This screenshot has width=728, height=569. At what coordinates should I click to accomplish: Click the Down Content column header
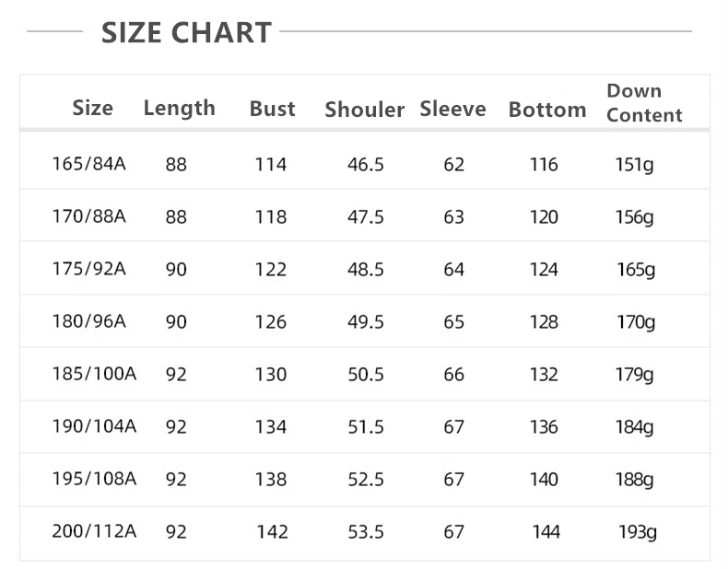[644, 103]
